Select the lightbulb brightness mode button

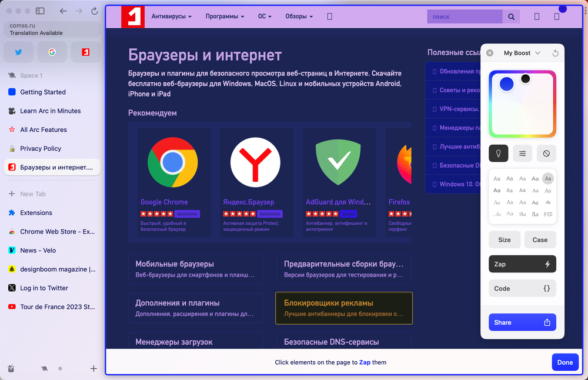pyautogui.click(x=499, y=153)
